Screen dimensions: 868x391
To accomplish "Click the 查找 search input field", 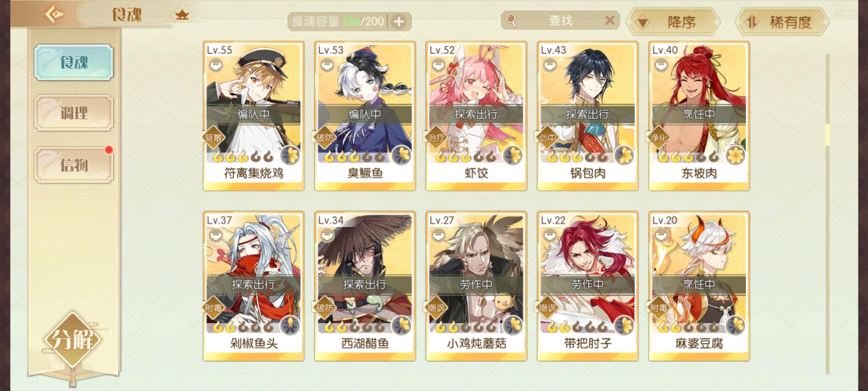I will pyautogui.click(x=561, y=20).
